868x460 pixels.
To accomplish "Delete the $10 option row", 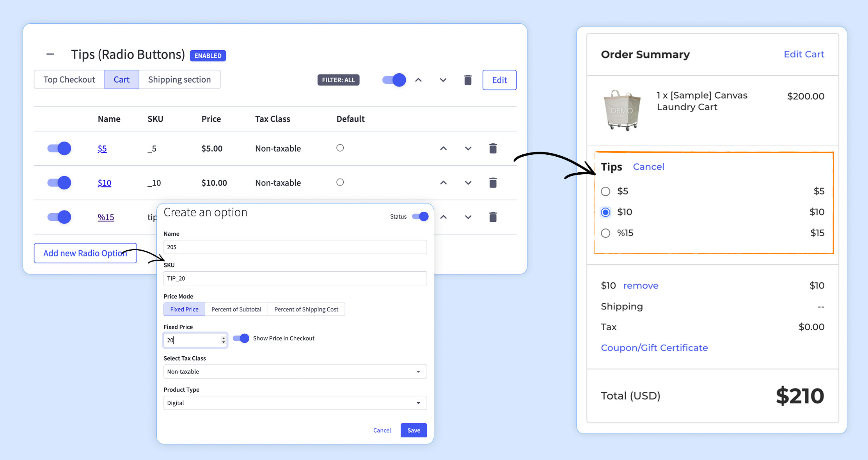I will (x=493, y=183).
